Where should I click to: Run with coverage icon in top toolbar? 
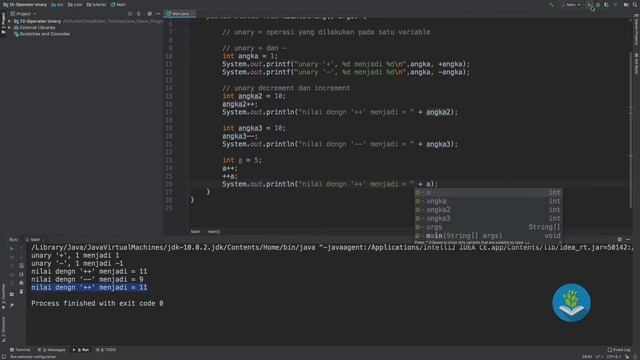pyautogui.click(x=606, y=4)
